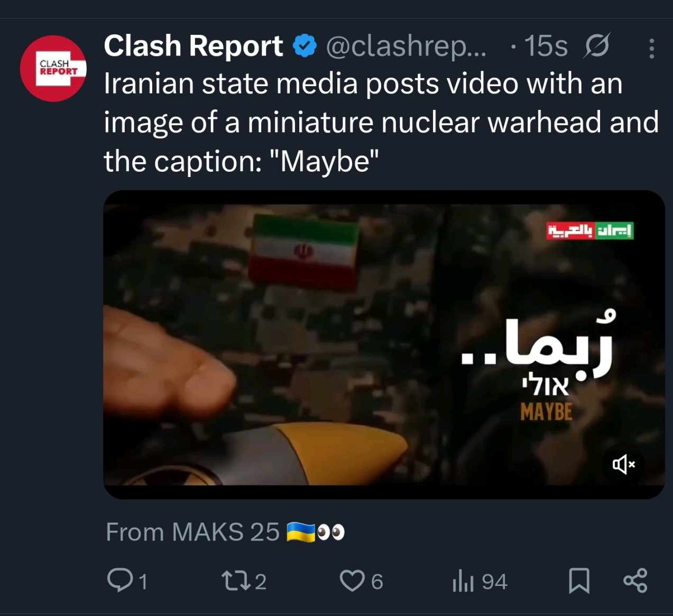Click the 15s timestamp

[x=546, y=46]
